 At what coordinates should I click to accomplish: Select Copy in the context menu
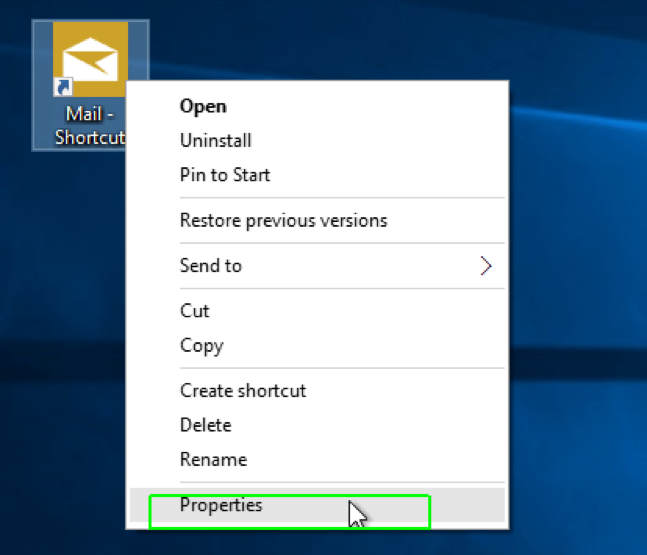(201, 346)
